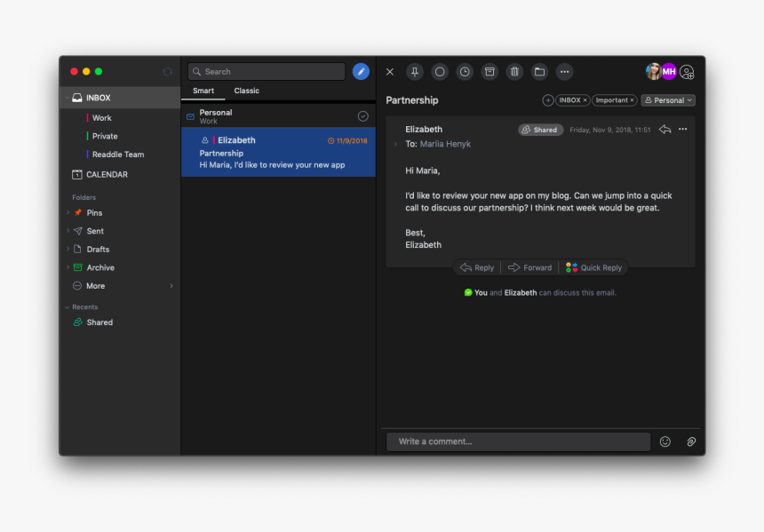Open more actions in the email toolbar
The image size is (764, 532).
[565, 72]
